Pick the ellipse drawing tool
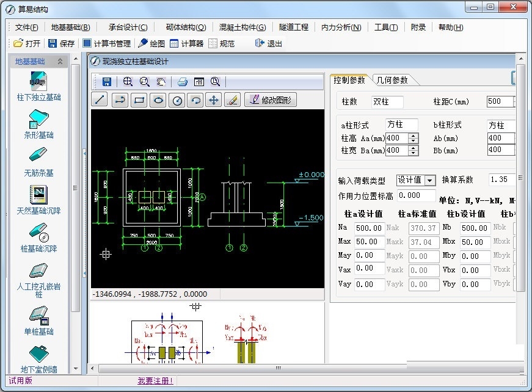This screenshot has width=532, height=392. tap(158, 100)
